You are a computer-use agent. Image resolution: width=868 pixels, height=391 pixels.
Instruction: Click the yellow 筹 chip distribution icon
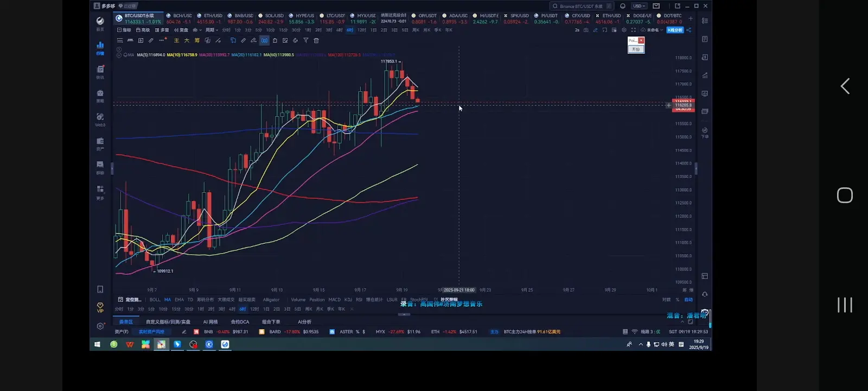[x=197, y=40]
